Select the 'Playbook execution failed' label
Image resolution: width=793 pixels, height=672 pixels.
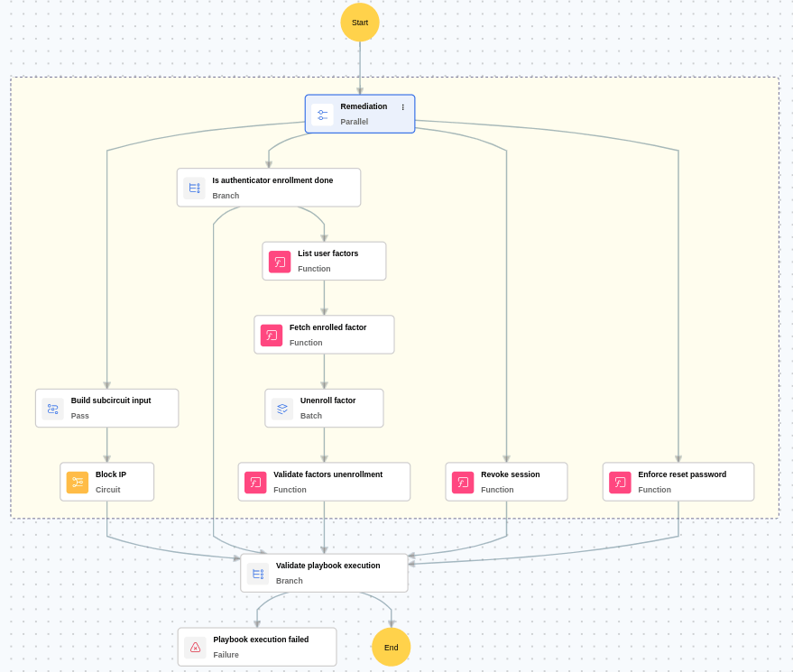[261, 640]
